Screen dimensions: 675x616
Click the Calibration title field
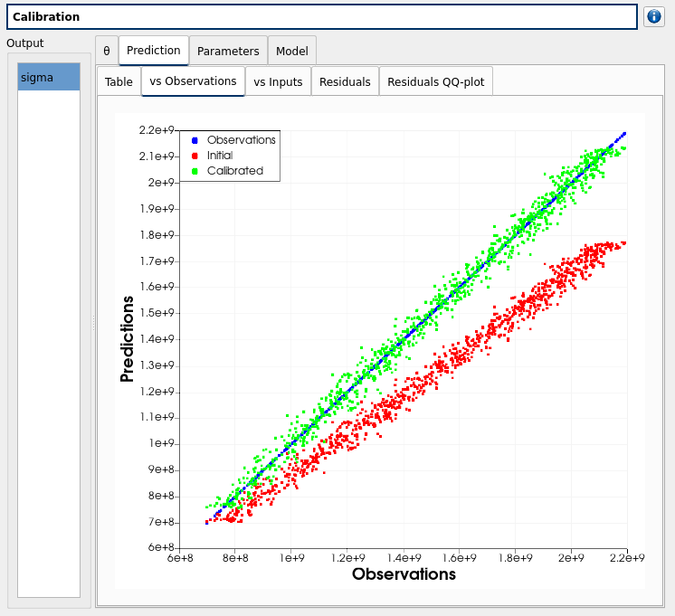[321, 17]
